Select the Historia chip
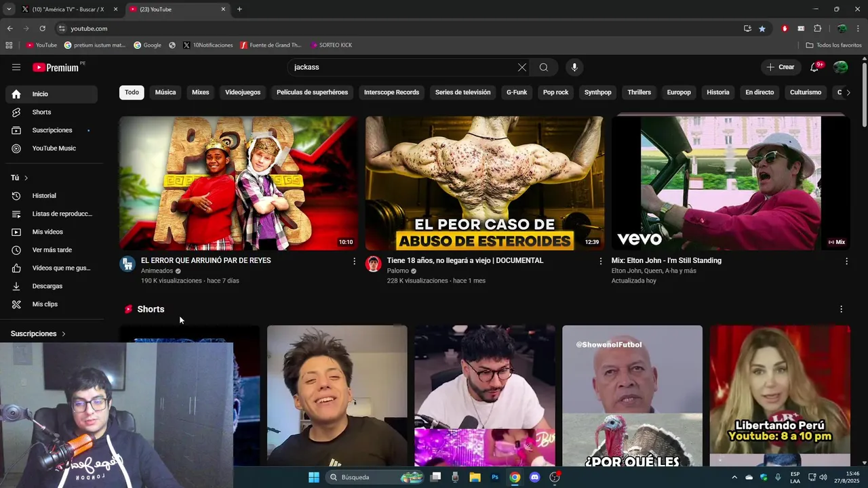The width and height of the screenshot is (868, 488). click(718, 92)
